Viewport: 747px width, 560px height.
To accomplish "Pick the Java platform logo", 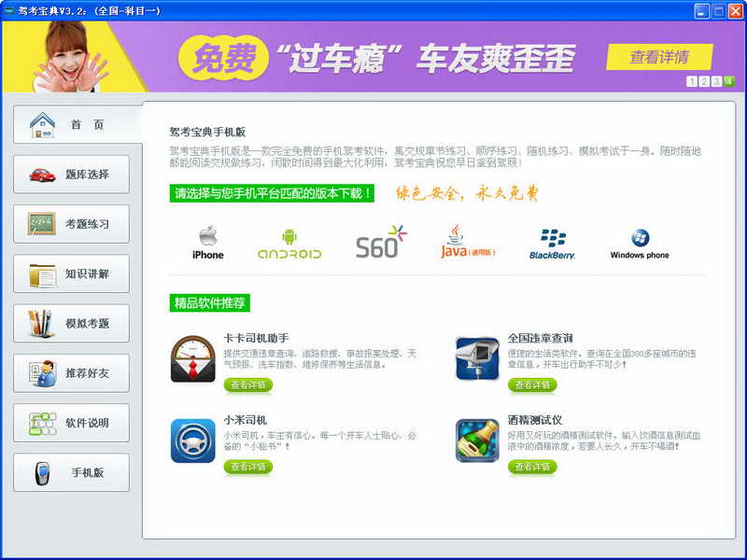I will click(468, 243).
